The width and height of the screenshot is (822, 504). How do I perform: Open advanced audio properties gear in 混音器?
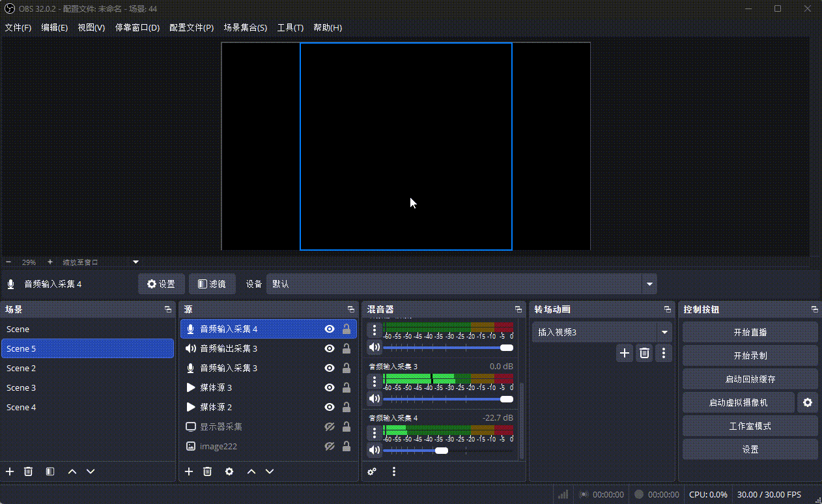(371, 471)
